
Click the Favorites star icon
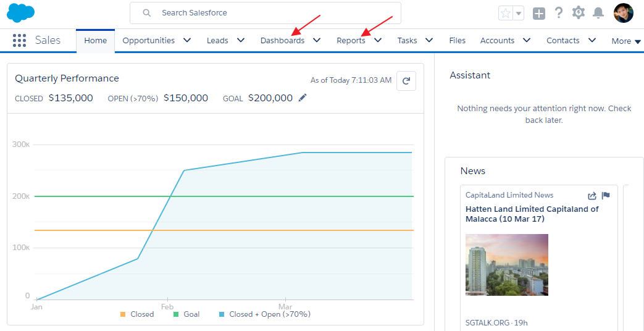click(x=505, y=13)
